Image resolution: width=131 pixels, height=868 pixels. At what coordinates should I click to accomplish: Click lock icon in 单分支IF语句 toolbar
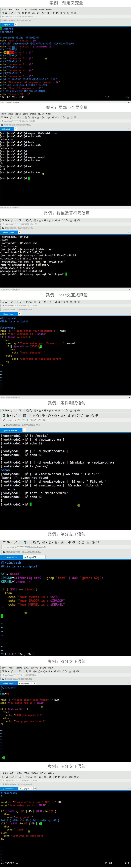point(83,542)
